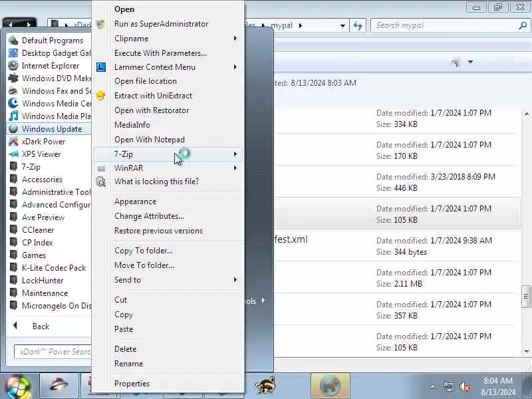The width and height of the screenshot is (532, 399).
Task: Select Extract with UniExtract
Action: (x=168, y=96)
